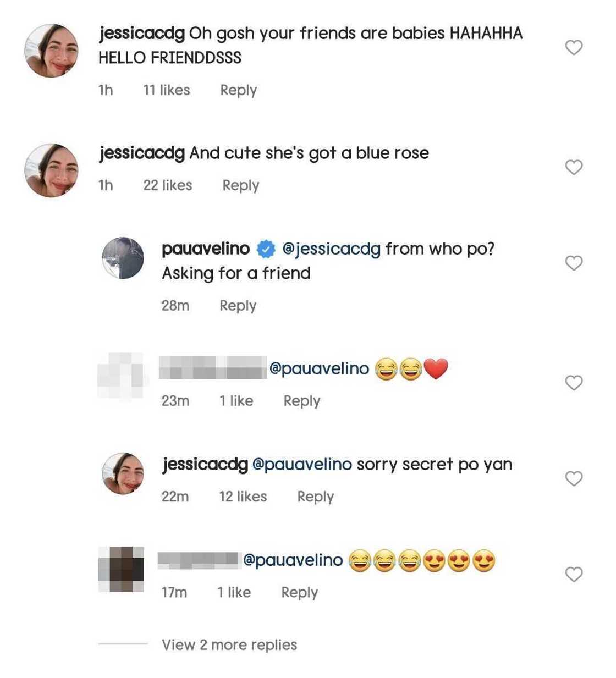
Task: Like the 'babies HAHAHHA' comment with the heart
Action: 574,48
